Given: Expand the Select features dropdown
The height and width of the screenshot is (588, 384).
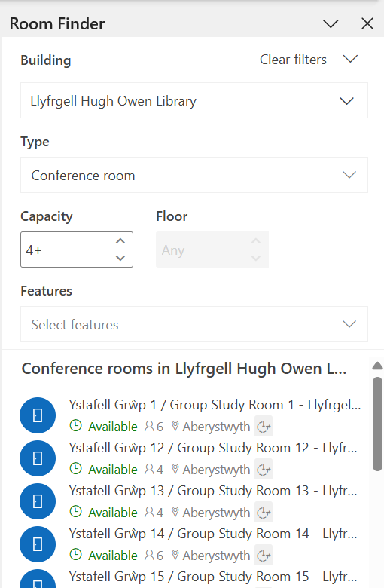Looking at the screenshot, I should tap(194, 324).
